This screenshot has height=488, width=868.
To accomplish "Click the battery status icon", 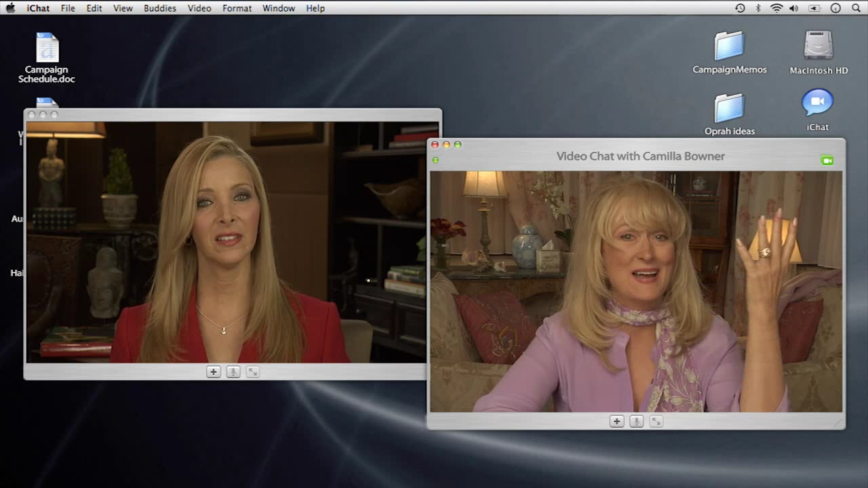I will click(x=814, y=8).
